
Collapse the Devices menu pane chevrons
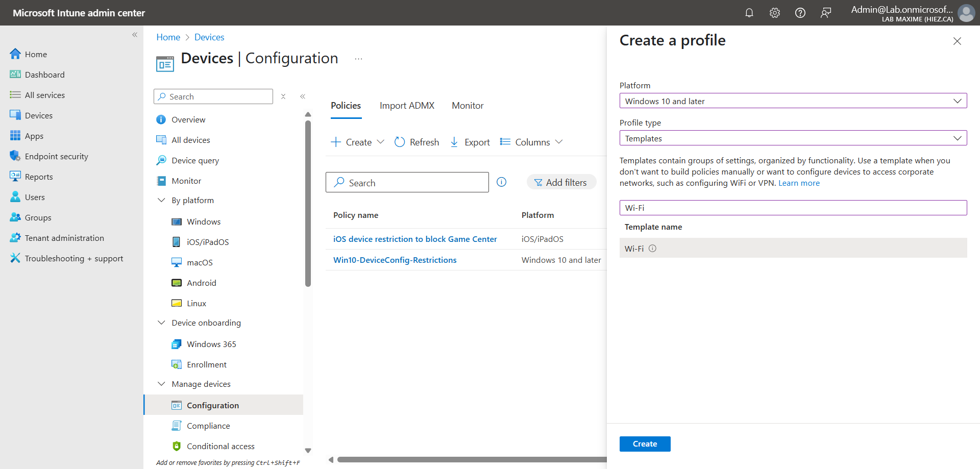coord(303,96)
